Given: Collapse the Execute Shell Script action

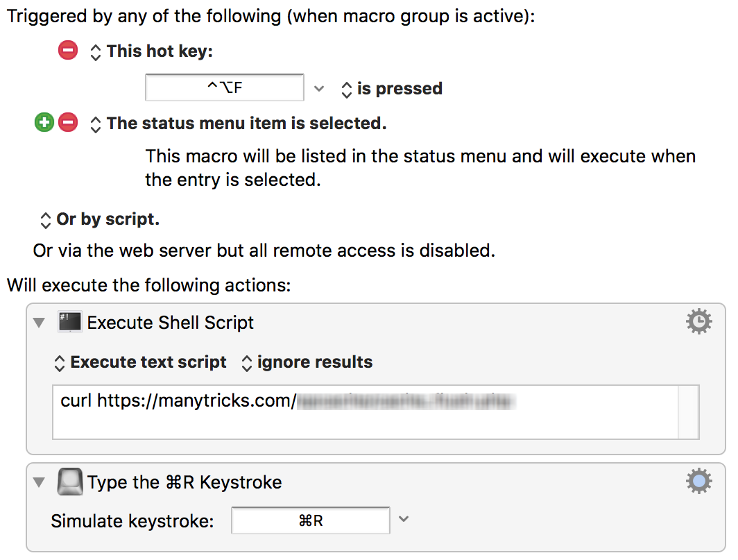Looking at the screenshot, I should pyautogui.click(x=39, y=323).
